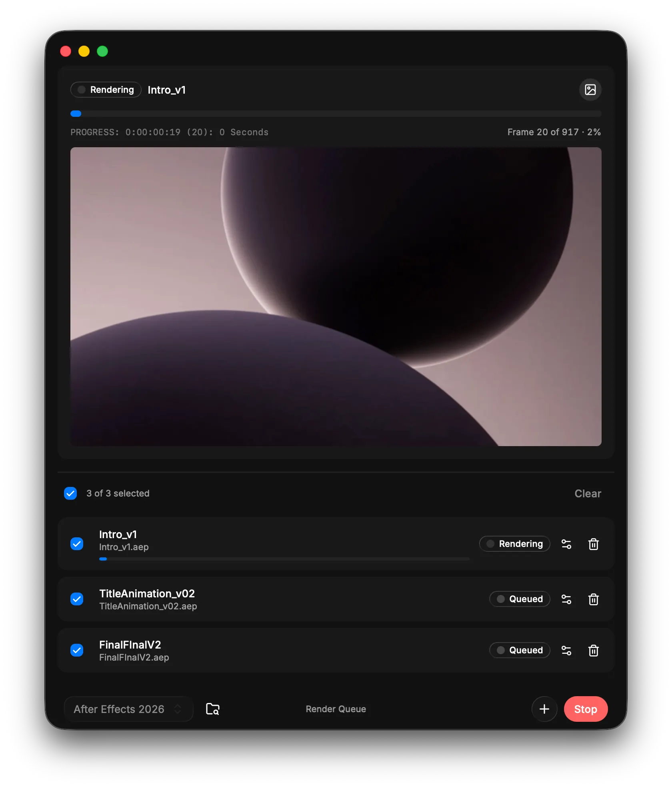Delete the Intro_v1 queue item
Screen dimensions: 672x789
pyautogui.click(x=593, y=544)
